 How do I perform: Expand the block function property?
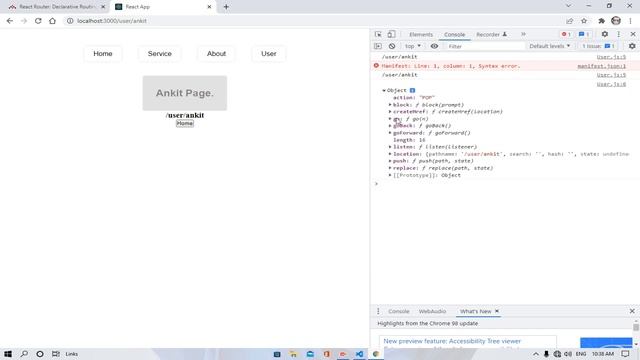coord(390,105)
